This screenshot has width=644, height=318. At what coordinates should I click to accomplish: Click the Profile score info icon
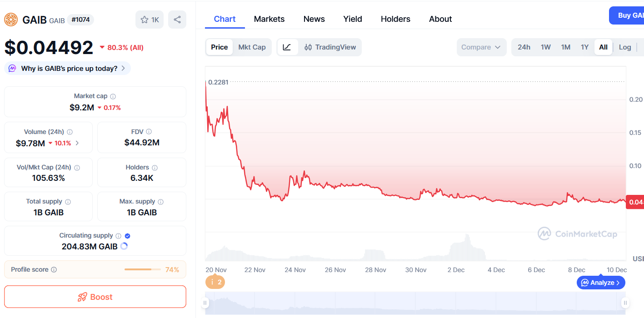(x=54, y=270)
